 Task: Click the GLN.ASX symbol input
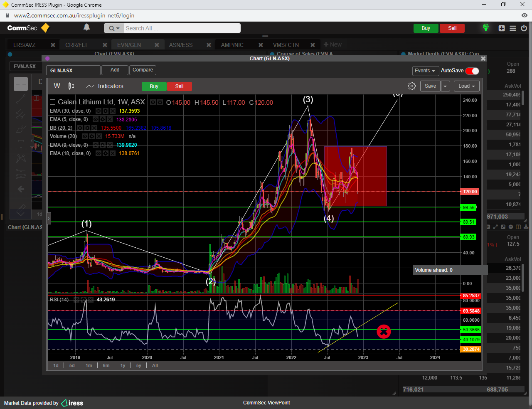[x=73, y=71]
